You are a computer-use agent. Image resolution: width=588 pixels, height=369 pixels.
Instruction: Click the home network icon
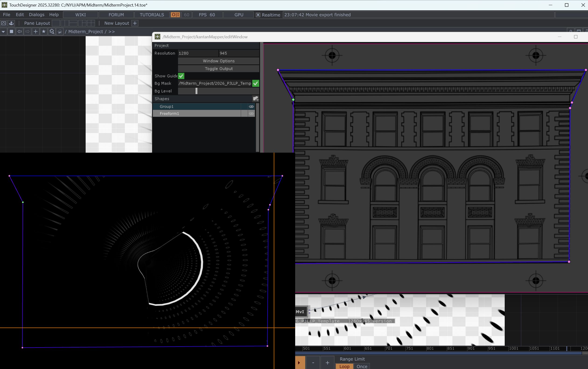coord(59,32)
